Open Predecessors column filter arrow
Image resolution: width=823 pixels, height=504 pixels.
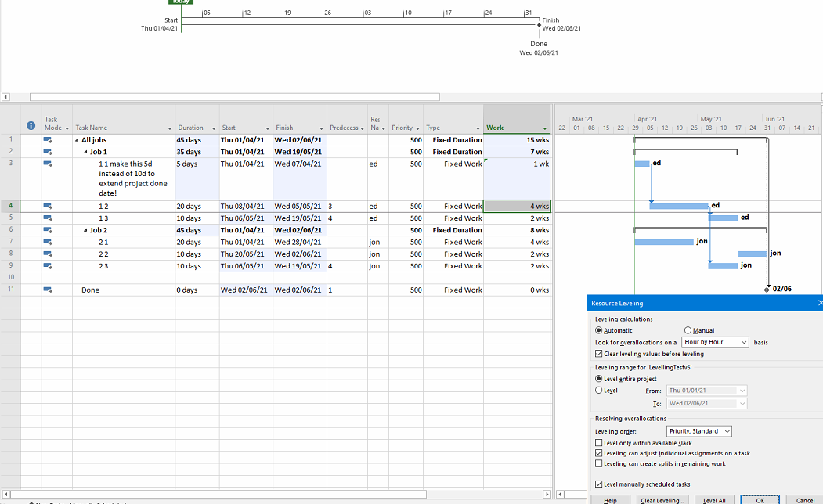point(362,128)
